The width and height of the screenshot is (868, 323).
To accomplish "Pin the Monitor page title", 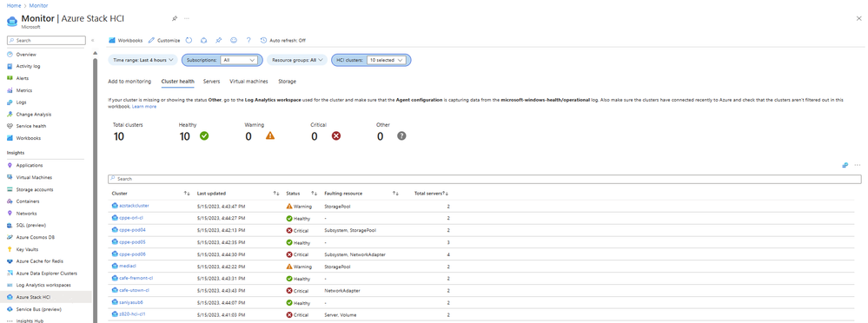I will tap(175, 18).
